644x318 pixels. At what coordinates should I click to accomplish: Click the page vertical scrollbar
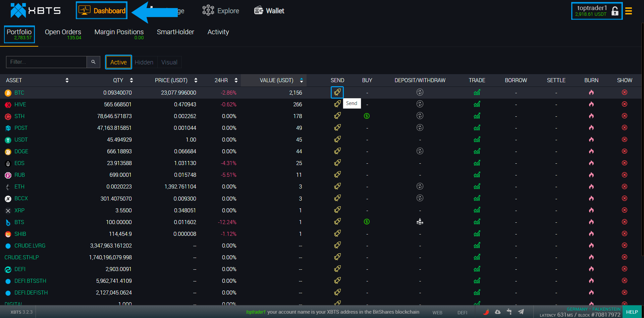pyautogui.click(x=643, y=139)
